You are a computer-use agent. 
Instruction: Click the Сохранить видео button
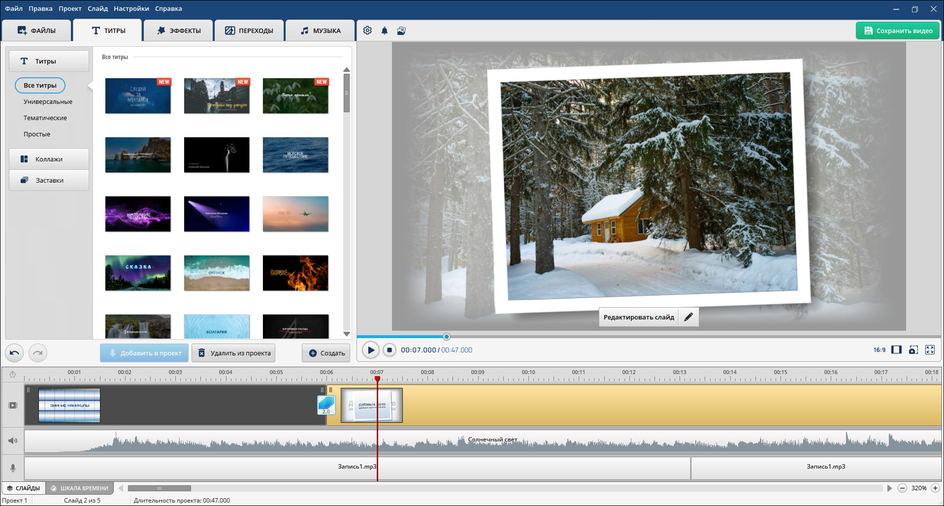pyautogui.click(x=898, y=31)
